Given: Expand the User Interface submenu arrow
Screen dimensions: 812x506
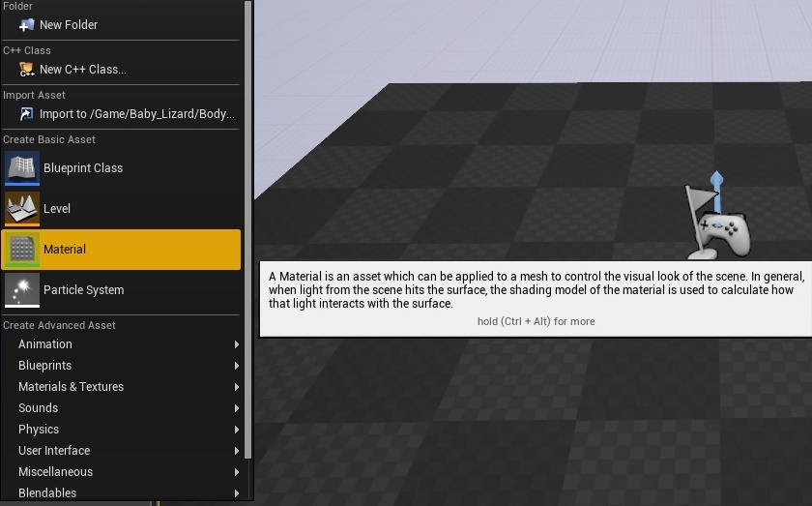Looking at the screenshot, I should [237, 451].
